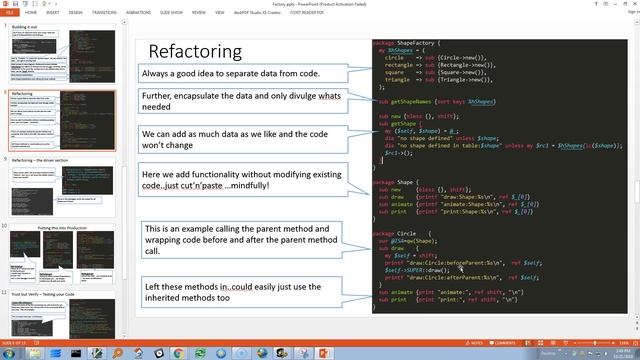Switch to PowerPoint taskbar icon
The height and width of the screenshot is (360, 640).
coord(323,353)
